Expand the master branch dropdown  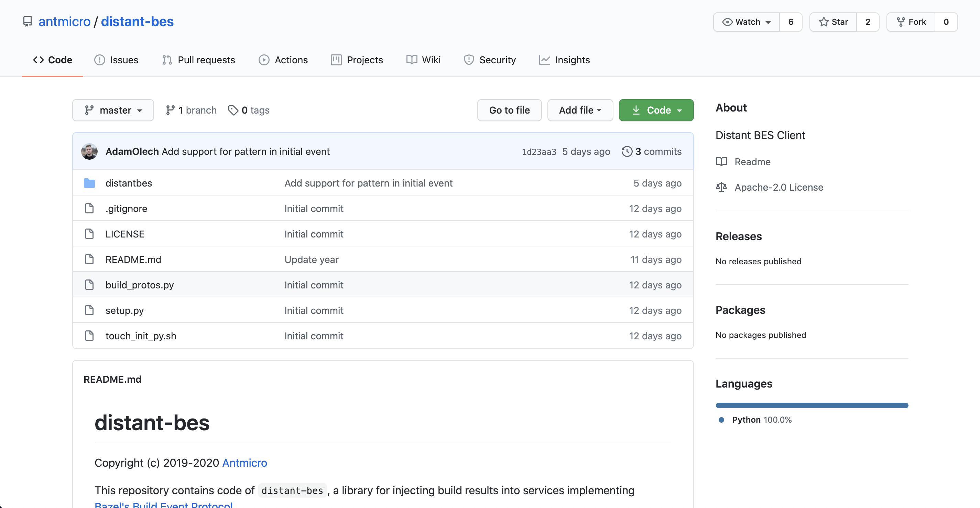click(x=113, y=110)
